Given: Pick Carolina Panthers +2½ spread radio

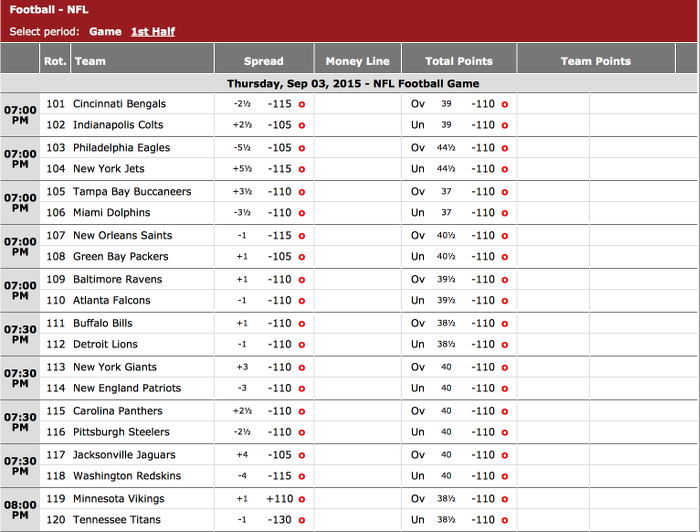Looking at the screenshot, I should click(302, 411).
